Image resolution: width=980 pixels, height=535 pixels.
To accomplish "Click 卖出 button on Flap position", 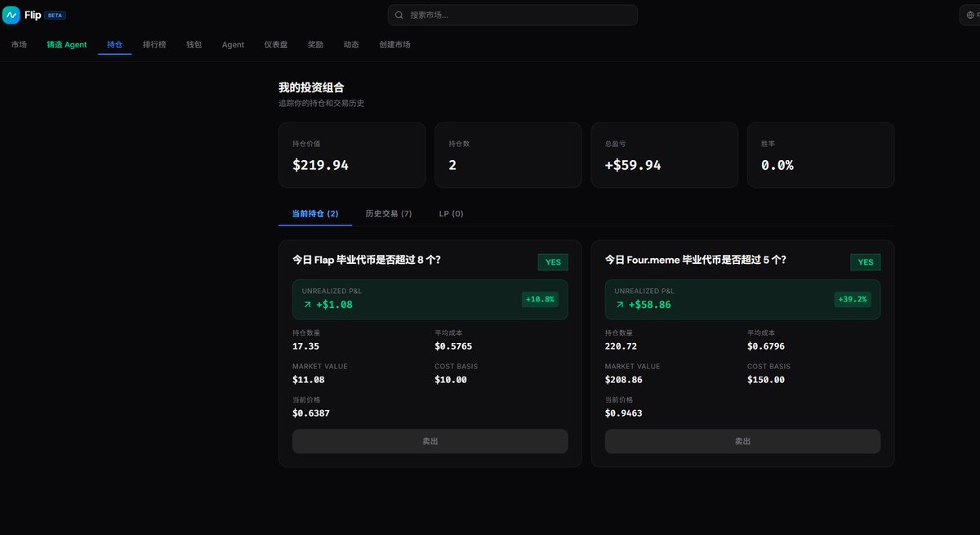I will point(430,441).
